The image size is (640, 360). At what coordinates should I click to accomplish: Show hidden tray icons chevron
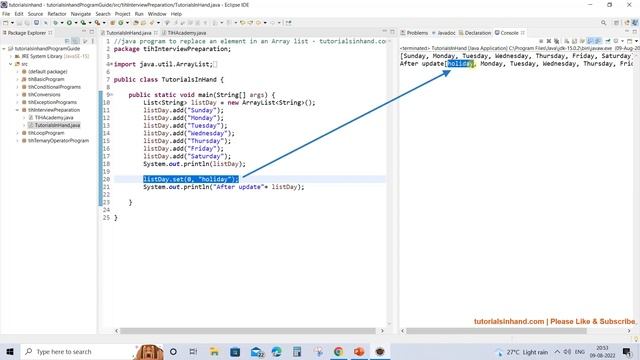[x=557, y=351]
